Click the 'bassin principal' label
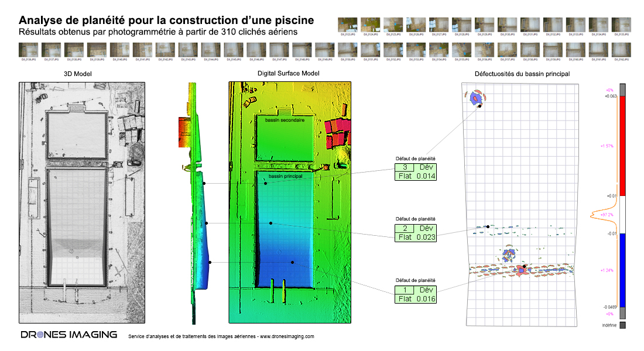 [x=286, y=176]
